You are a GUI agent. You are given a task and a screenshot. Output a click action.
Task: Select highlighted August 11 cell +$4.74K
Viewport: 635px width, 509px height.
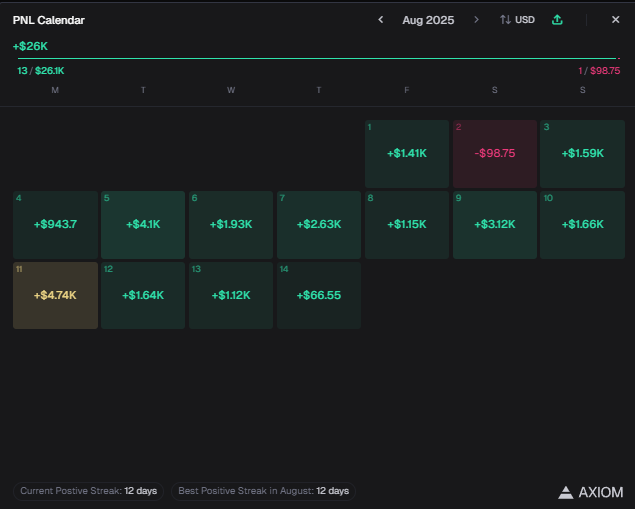(x=55, y=296)
